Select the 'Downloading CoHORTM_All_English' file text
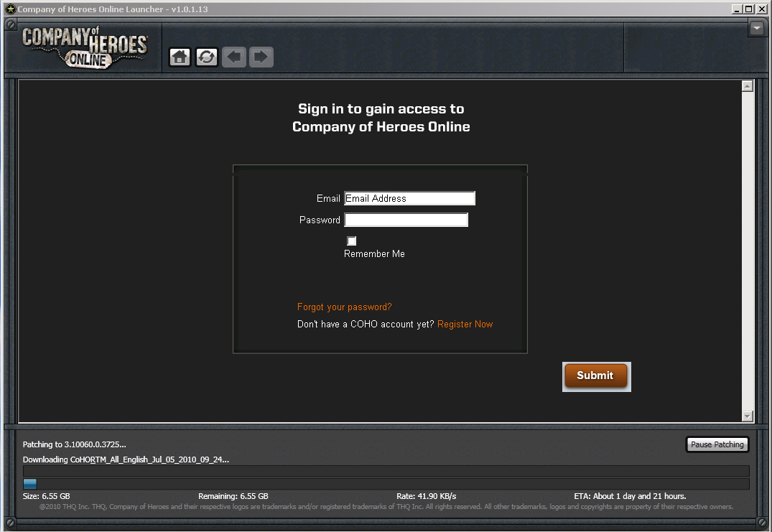This screenshot has height=532, width=772. coord(126,459)
